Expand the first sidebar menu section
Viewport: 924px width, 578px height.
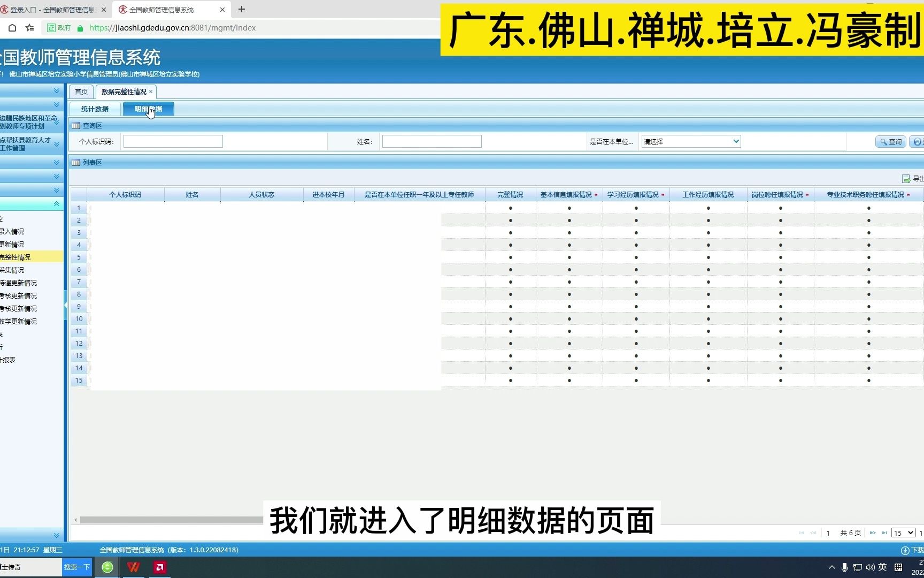[57, 91]
